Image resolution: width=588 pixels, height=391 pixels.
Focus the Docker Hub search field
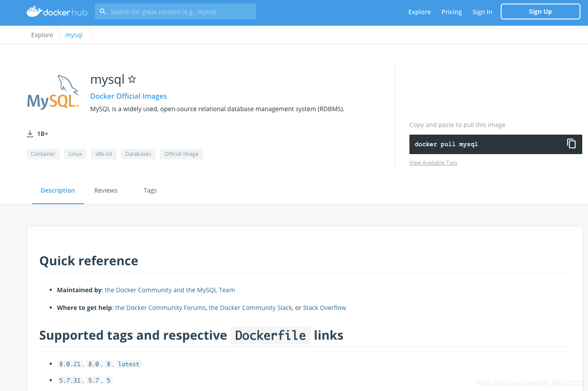point(175,12)
